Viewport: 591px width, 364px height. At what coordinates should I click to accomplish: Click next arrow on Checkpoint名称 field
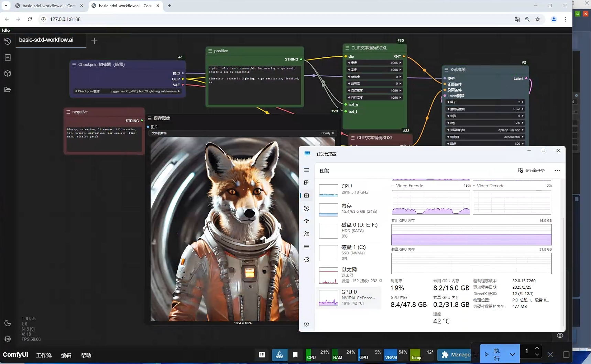click(x=179, y=91)
